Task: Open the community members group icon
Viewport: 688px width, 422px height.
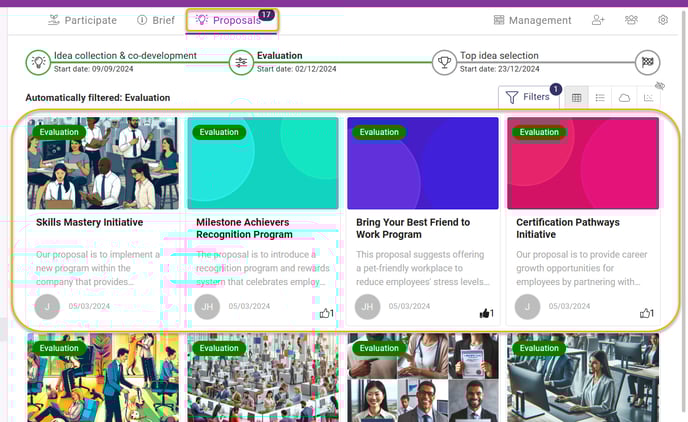Action: pos(631,20)
